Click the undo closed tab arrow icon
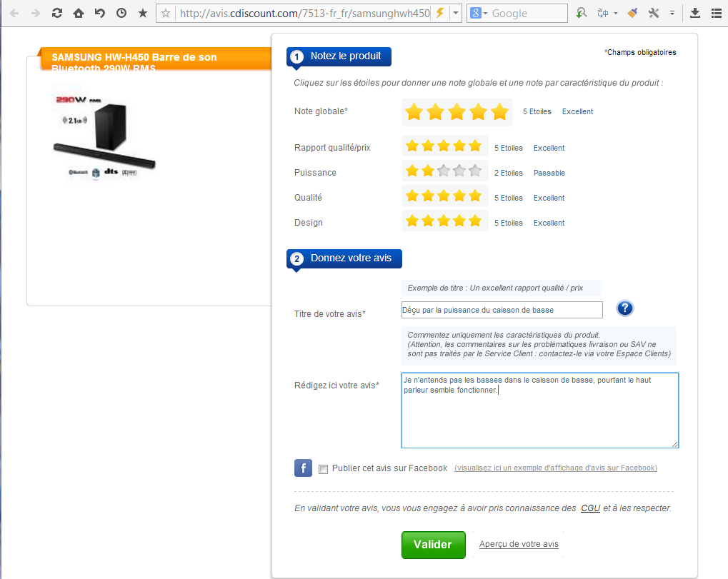The width and height of the screenshot is (728, 579). click(x=100, y=13)
